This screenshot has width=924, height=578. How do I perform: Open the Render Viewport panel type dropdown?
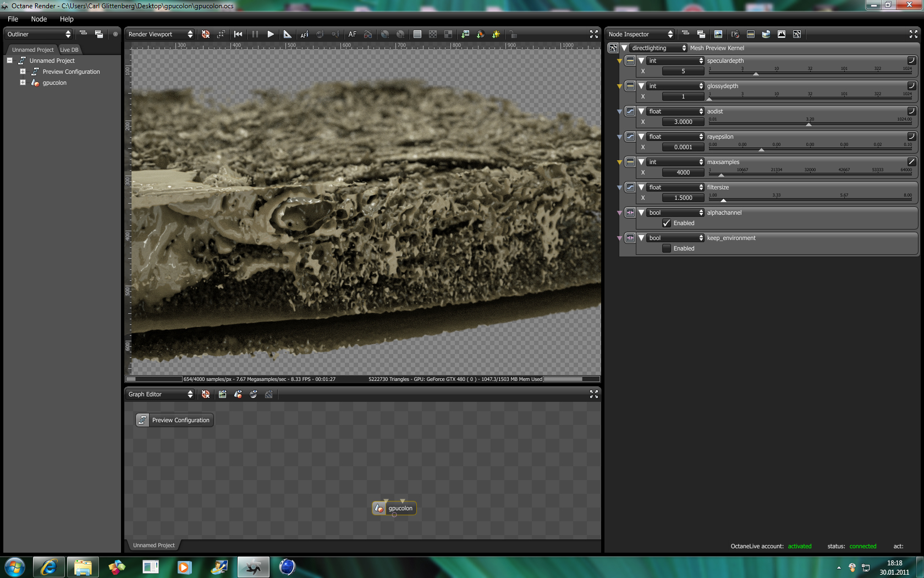pos(160,34)
